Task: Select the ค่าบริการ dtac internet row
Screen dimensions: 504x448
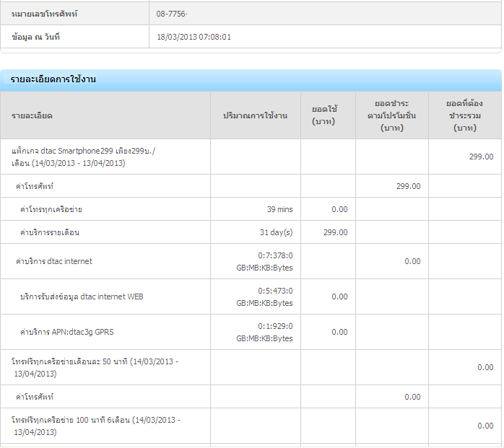Action: click(x=54, y=261)
